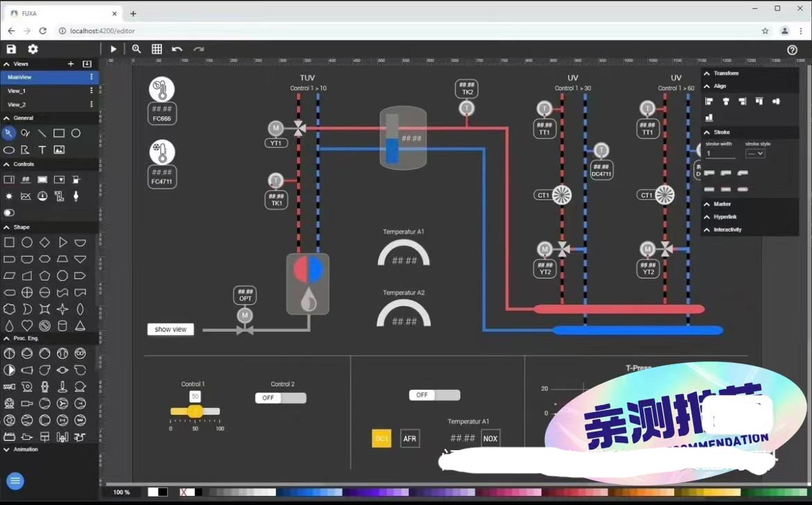Click the Control 1 slider handle

195,412
